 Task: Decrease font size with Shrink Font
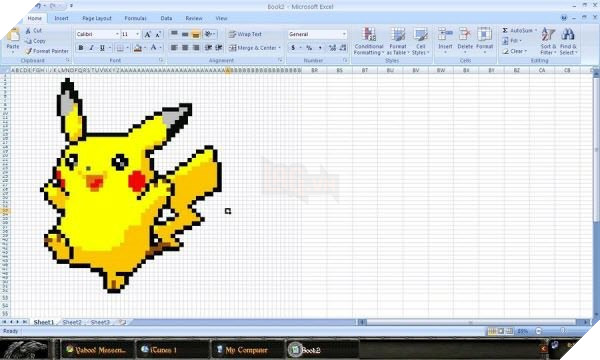click(158, 34)
